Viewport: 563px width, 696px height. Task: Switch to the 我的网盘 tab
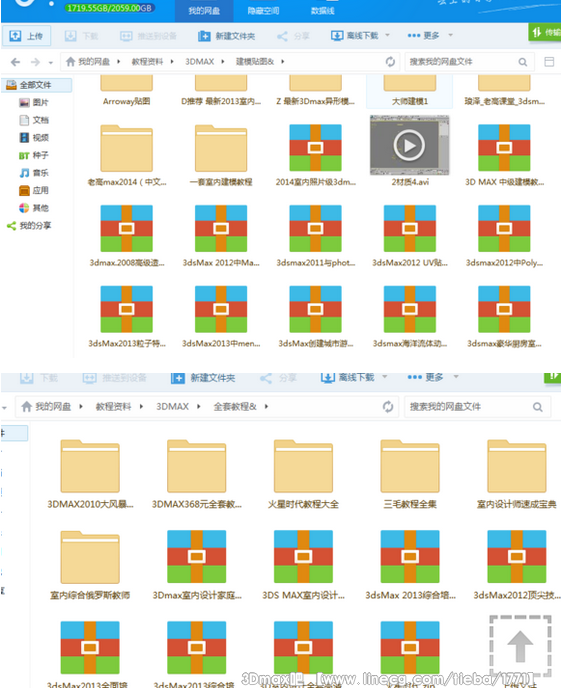[x=204, y=11]
